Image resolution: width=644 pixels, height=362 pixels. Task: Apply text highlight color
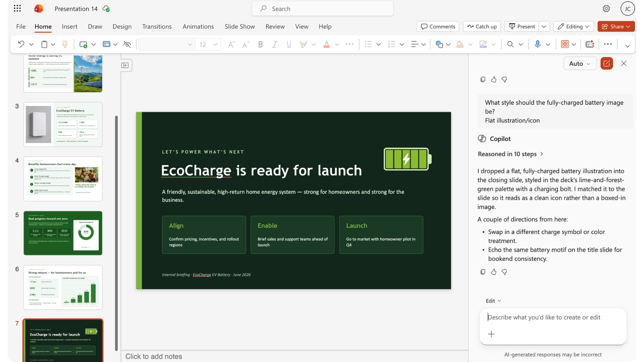pos(303,44)
